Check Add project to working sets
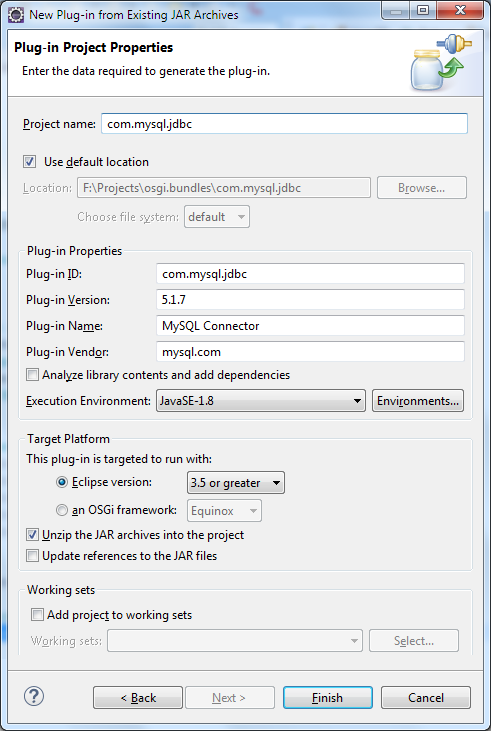 pyautogui.click(x=37, y=615)
